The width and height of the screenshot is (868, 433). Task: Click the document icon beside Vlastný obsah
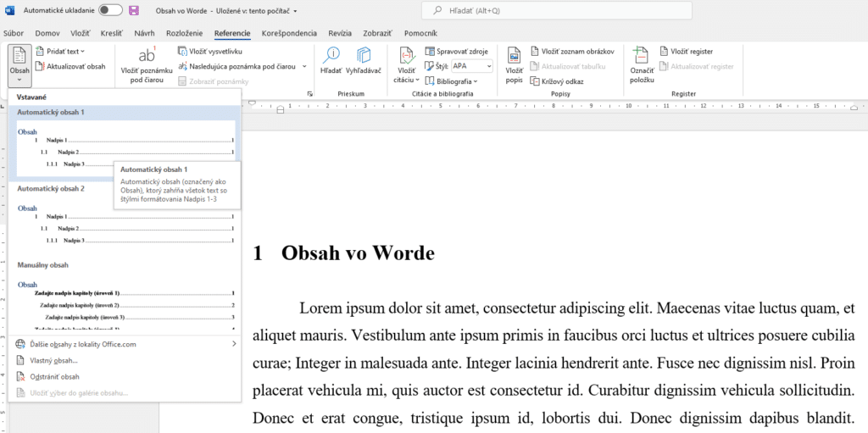pos(20,360)
